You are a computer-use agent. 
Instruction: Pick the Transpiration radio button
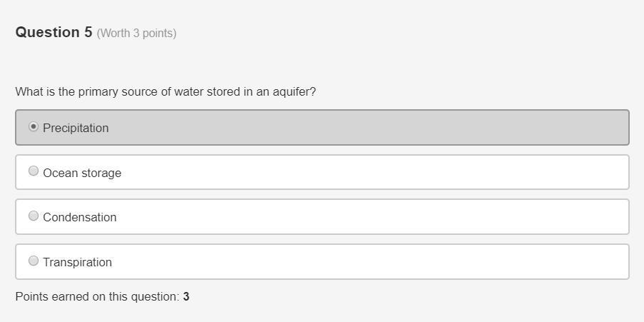(34, 261)
